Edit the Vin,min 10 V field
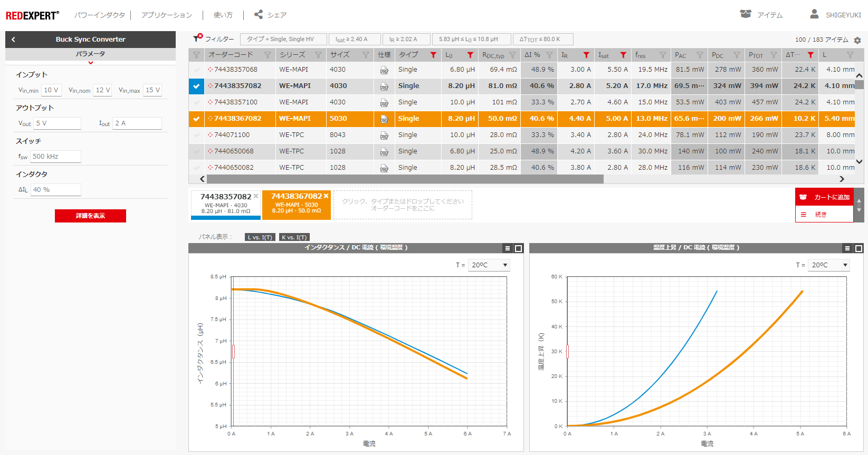The height and width of the screenshot is (455, 868). click(x=51, y=90)
